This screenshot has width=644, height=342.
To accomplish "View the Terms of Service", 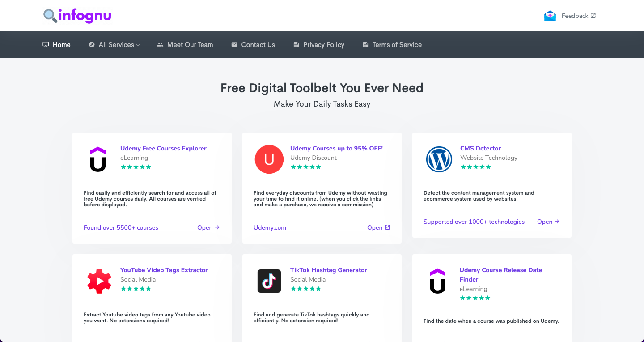I will click(392, 44).
